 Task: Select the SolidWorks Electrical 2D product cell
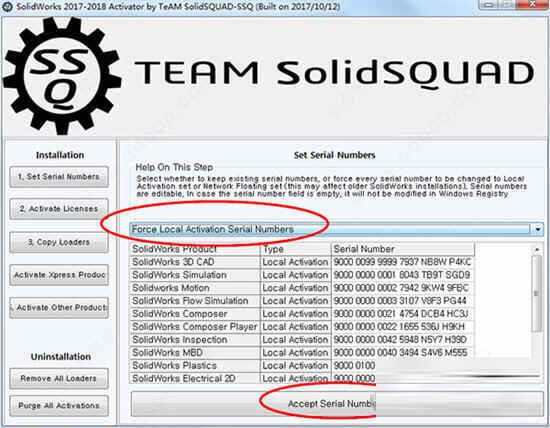[195, 379]
